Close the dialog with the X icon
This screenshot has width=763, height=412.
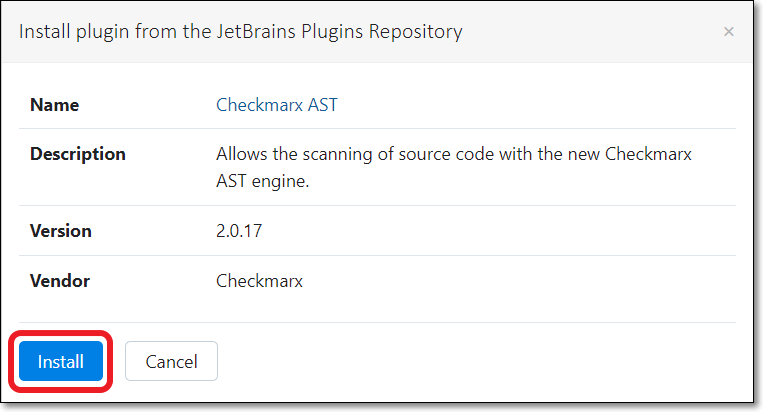pos(729,32)
